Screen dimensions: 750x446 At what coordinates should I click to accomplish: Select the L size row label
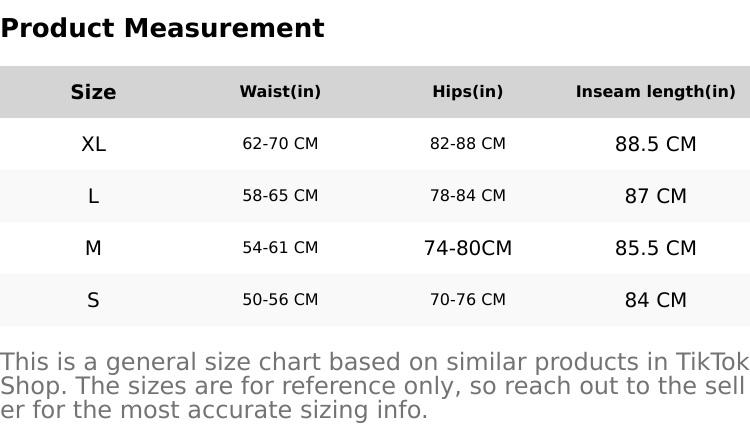coord(93,196)
